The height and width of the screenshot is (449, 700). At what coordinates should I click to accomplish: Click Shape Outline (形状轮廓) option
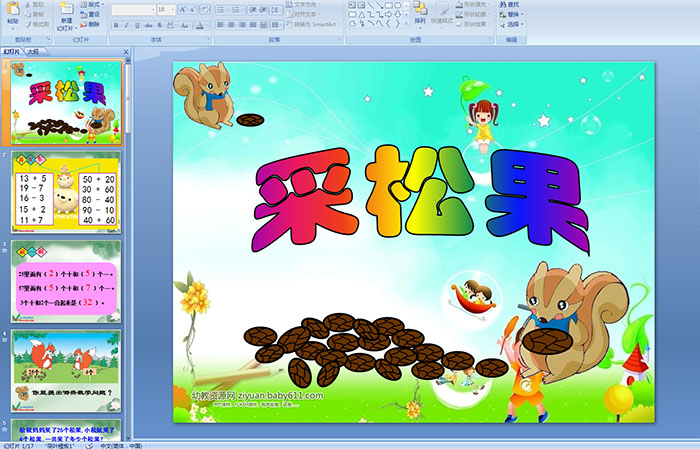point(473,14)
